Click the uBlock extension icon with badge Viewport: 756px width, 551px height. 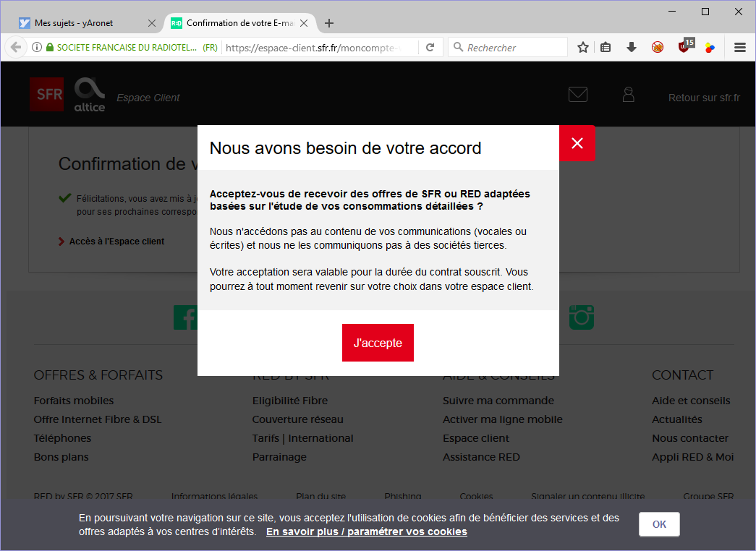(684, 48)
